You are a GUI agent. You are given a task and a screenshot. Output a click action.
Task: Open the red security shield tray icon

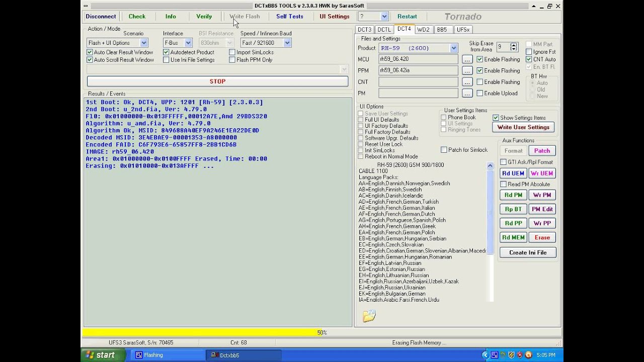(x=520, y=355)
